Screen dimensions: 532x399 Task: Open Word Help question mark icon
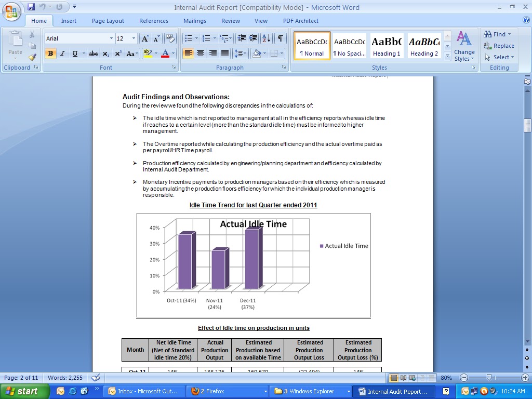tap(526, 20)
